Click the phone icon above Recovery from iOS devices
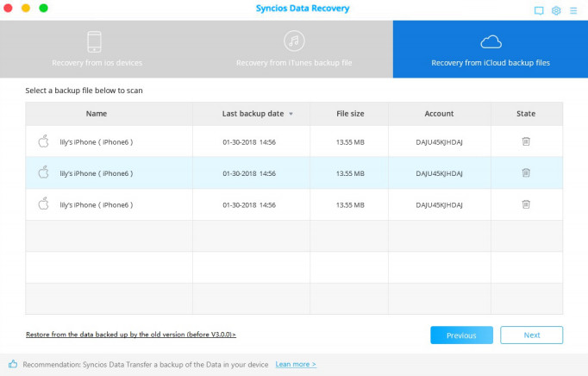Image resolution: width=588 pixels, height=376 pixels. (x=94, y=41)
